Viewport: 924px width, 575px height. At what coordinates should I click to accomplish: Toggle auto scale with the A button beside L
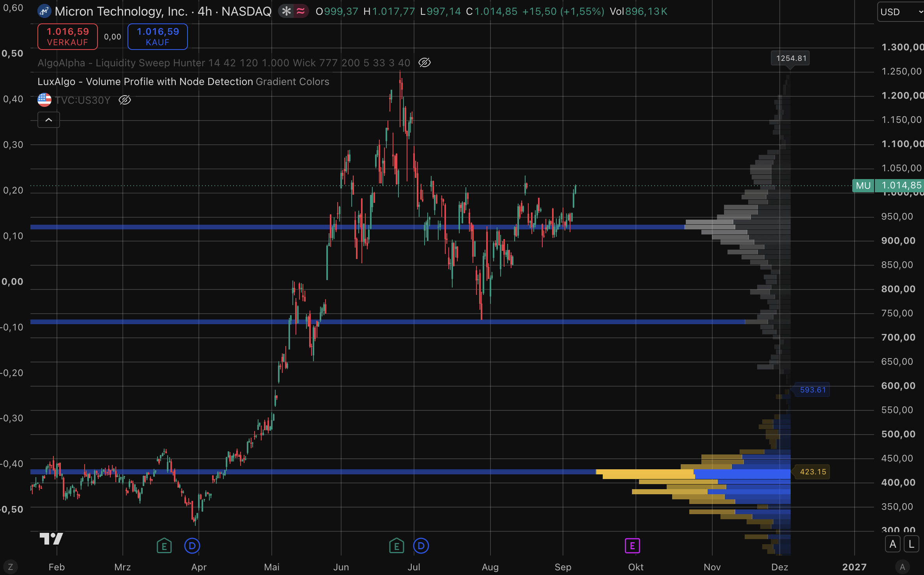tap(893, 544)
